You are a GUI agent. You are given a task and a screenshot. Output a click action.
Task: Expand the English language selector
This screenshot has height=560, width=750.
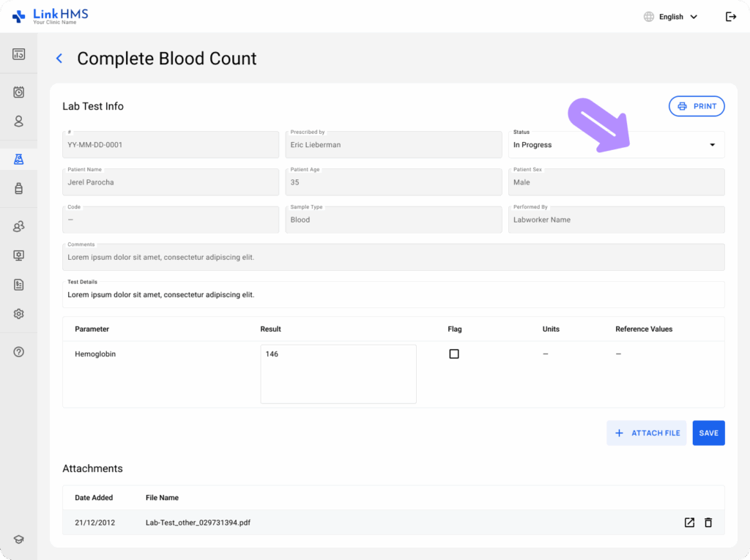point(678,17)
